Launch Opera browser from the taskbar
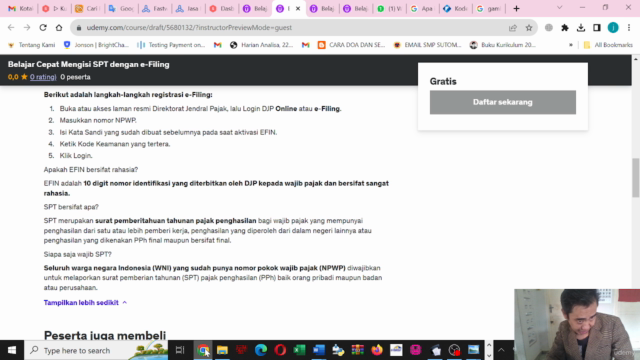640x360 pixels. click(x=280, y=350)
